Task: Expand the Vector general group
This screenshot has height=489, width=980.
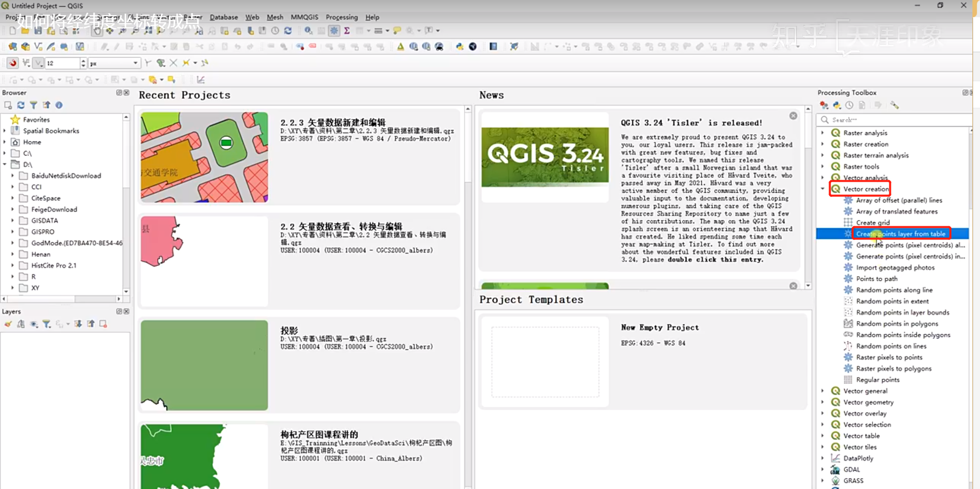Action: click(x=822, y=391)
